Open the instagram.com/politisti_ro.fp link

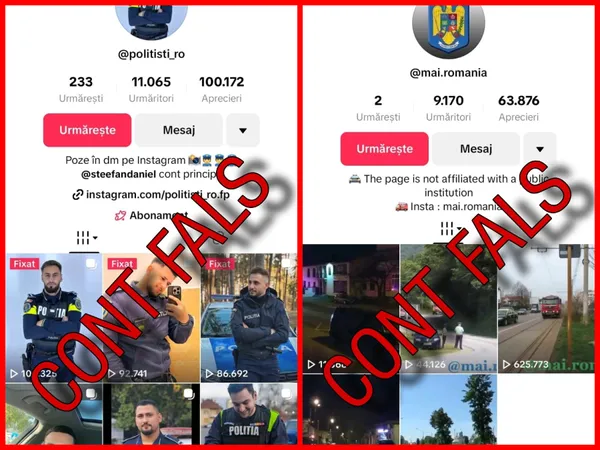point(158,195)
